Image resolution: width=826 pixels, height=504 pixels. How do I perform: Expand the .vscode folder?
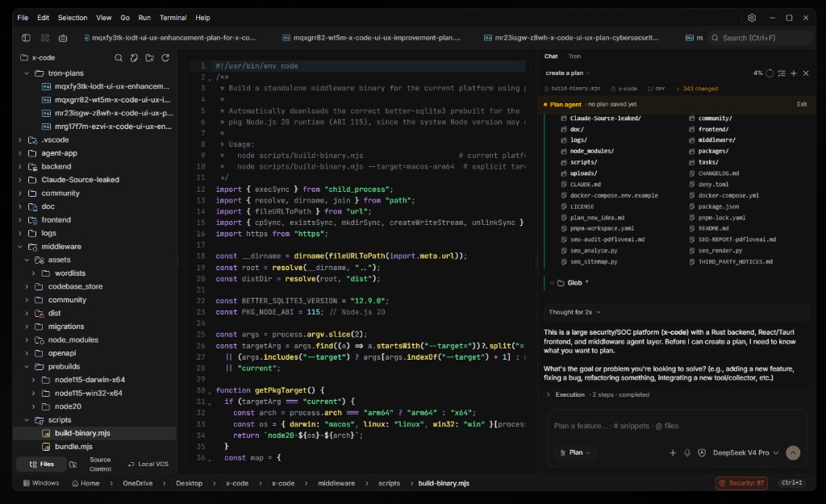[x=20, y=140]
